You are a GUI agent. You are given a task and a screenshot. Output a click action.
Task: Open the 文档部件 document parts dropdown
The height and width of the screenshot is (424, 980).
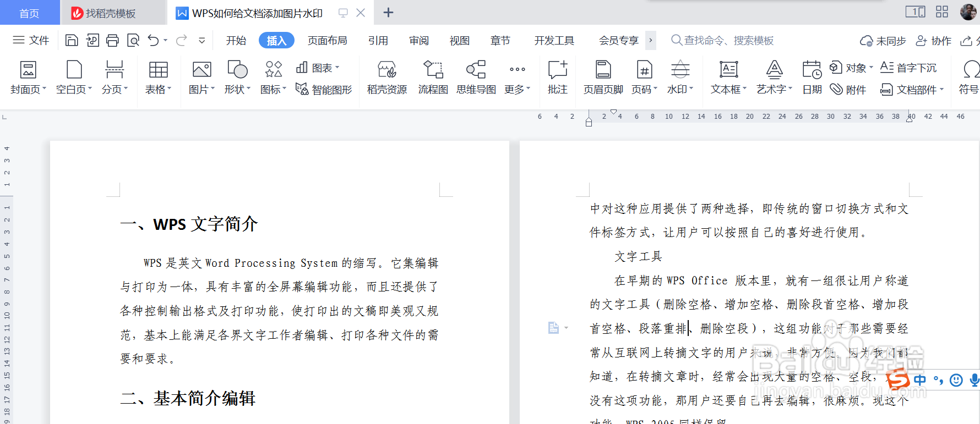tap(912, 89)
